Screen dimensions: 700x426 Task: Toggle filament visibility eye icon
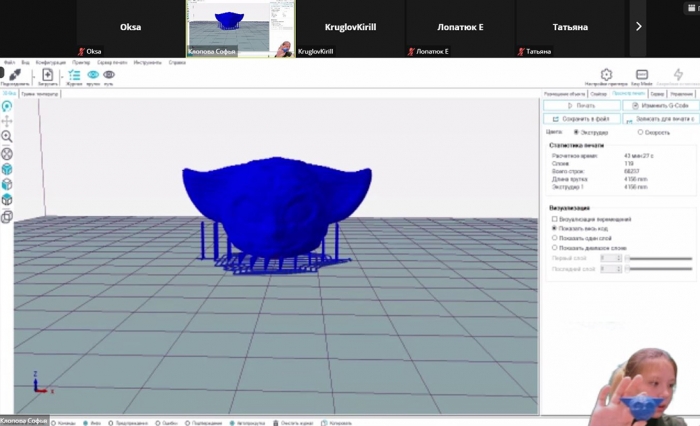[x=92, y=75]
